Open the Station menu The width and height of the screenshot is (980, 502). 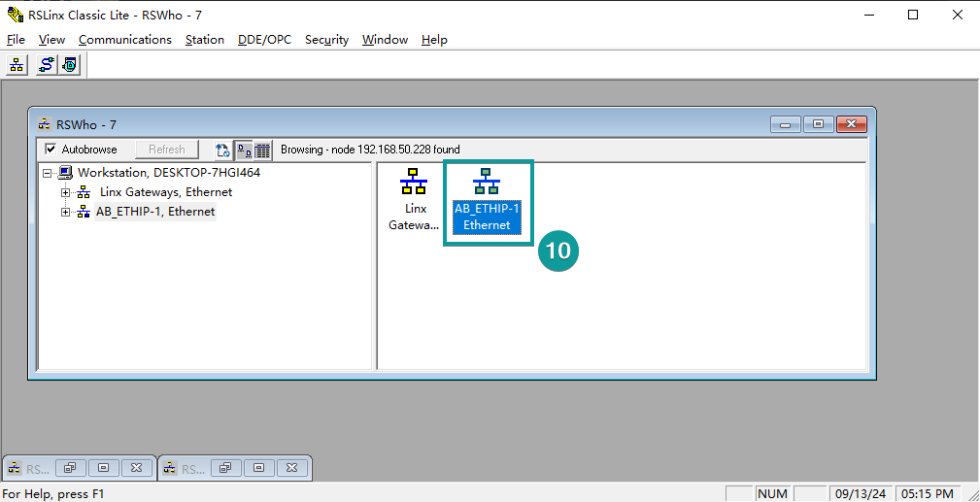point(204,40)
